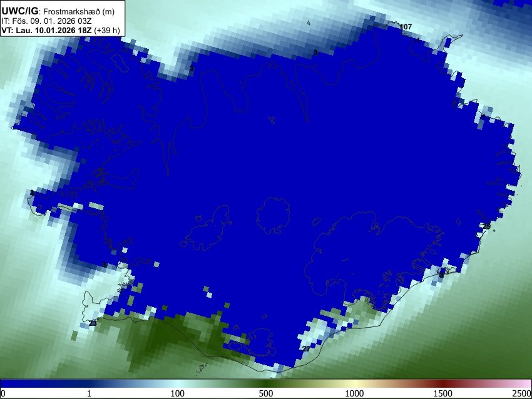Click the colour scale label "500"

coord(266,393)
